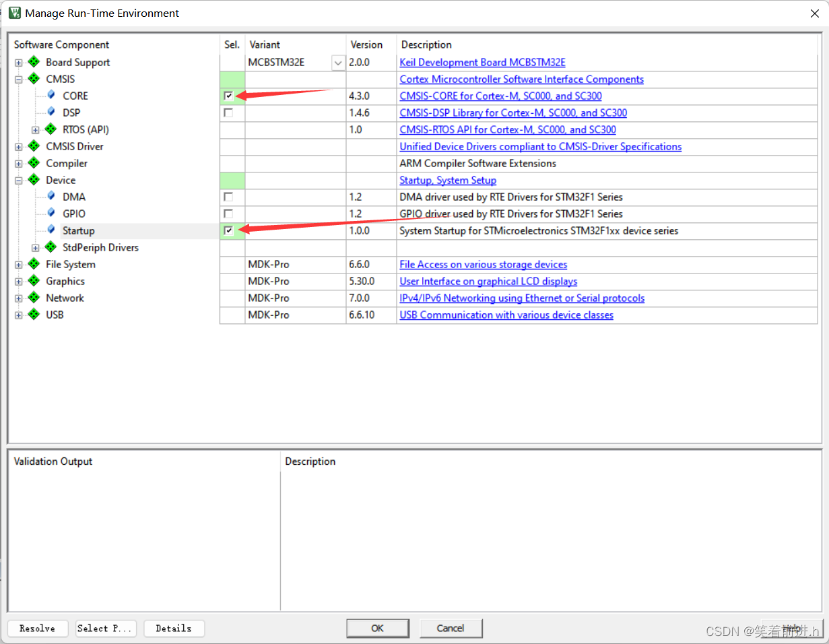Image resolution: width=829 pixels, height=644 pixels.
Task: Click the CMSIS green diamond icon
Action: point(34,79)
